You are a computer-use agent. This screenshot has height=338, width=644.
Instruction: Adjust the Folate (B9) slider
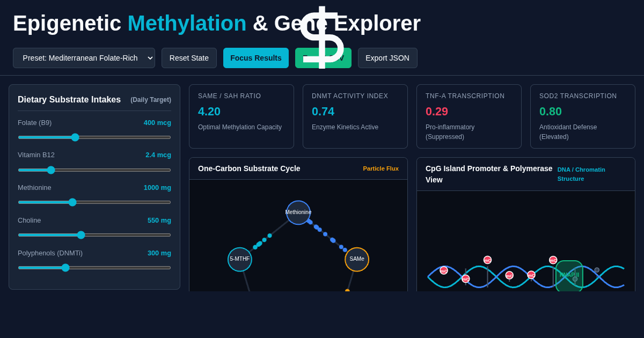tap(94, 137)
